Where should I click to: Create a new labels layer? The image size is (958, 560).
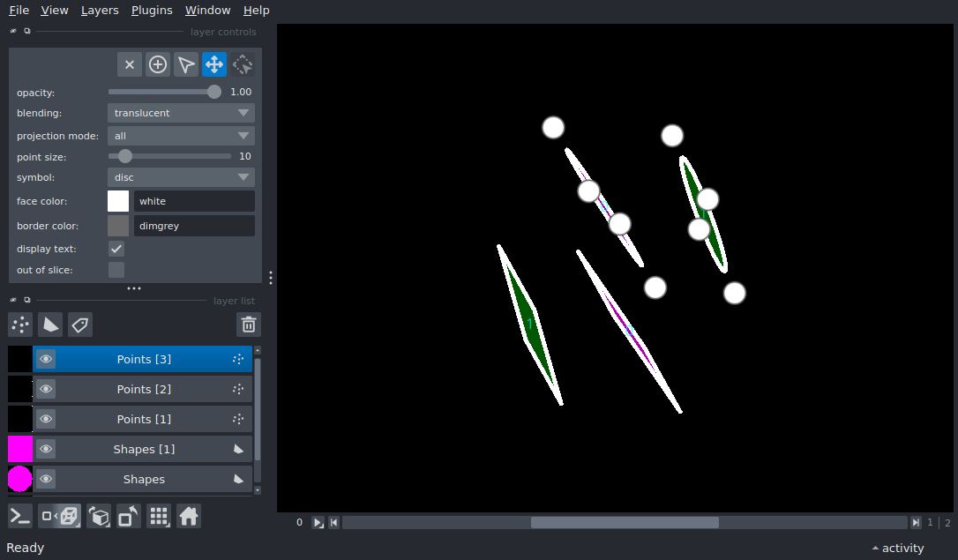[x=80, y=325]
